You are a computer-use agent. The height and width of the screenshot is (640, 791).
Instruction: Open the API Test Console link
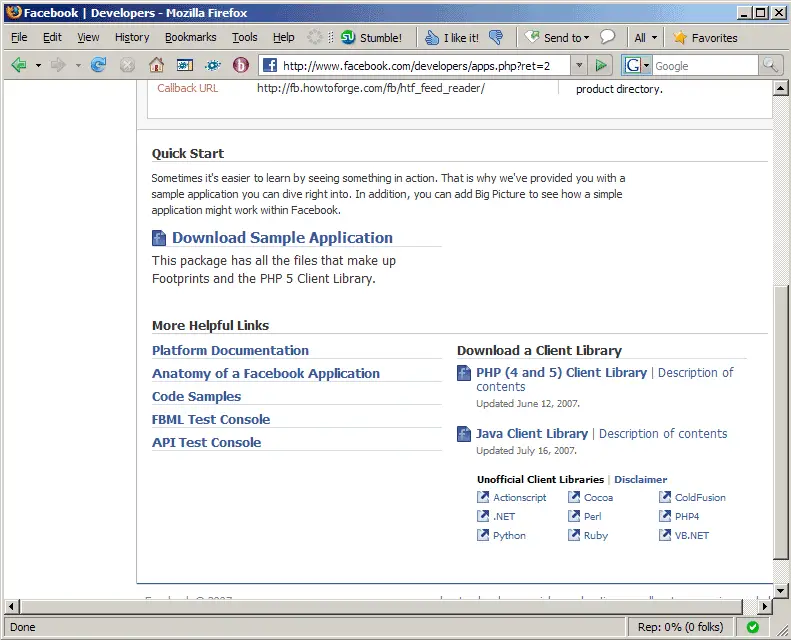206,442
